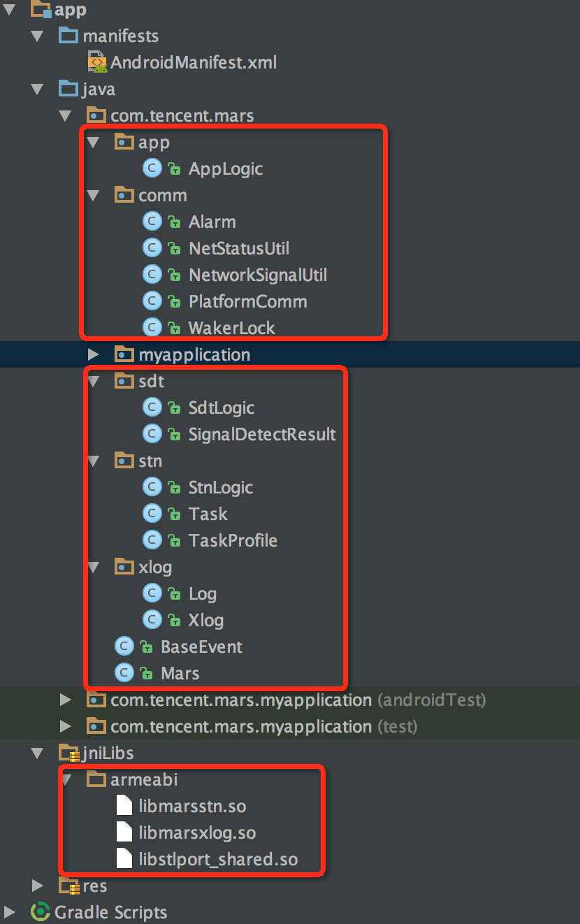Click the res folder icon
Viewport: 580px width, 924px height.
[68, 886]
